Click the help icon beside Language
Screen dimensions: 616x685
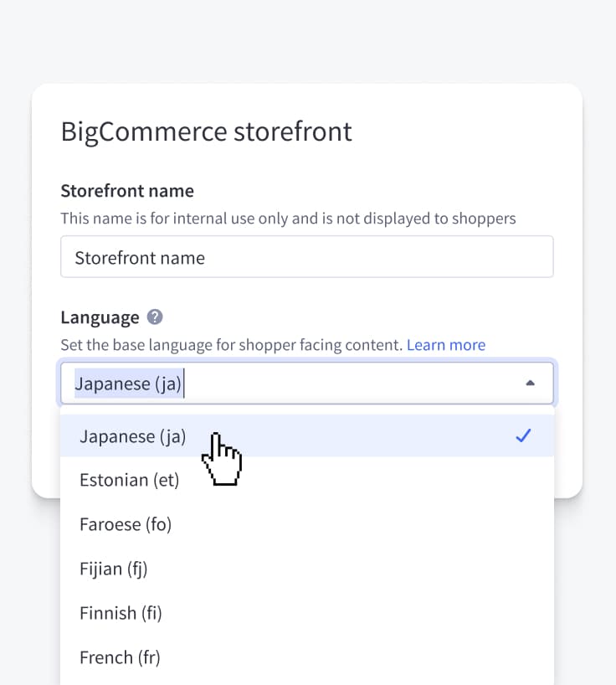tap(155, 317)
